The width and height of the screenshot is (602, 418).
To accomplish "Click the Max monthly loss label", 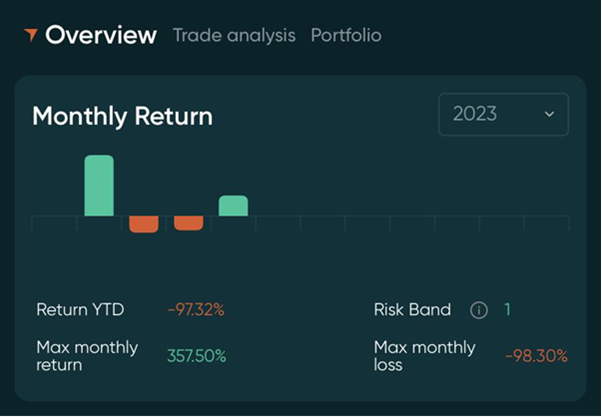I will point(424,356).
